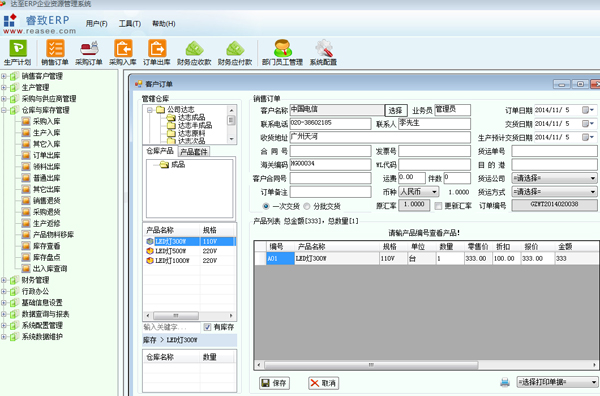Open the 生产计划 toolbar icon
Image resolution: width=600 pixels, height=396 pixels.
pos(18,52)
